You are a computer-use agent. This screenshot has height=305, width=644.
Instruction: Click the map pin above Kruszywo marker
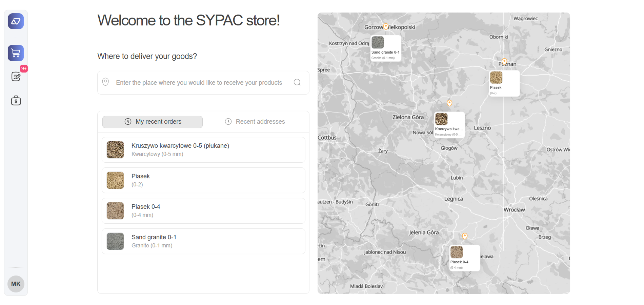click(x=449, y=103)
